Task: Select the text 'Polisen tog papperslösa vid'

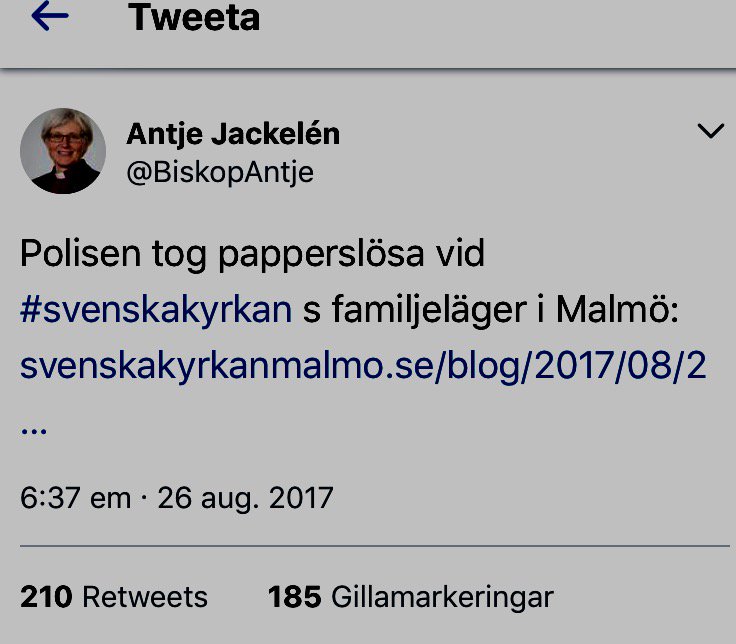Action: point(252,254)
